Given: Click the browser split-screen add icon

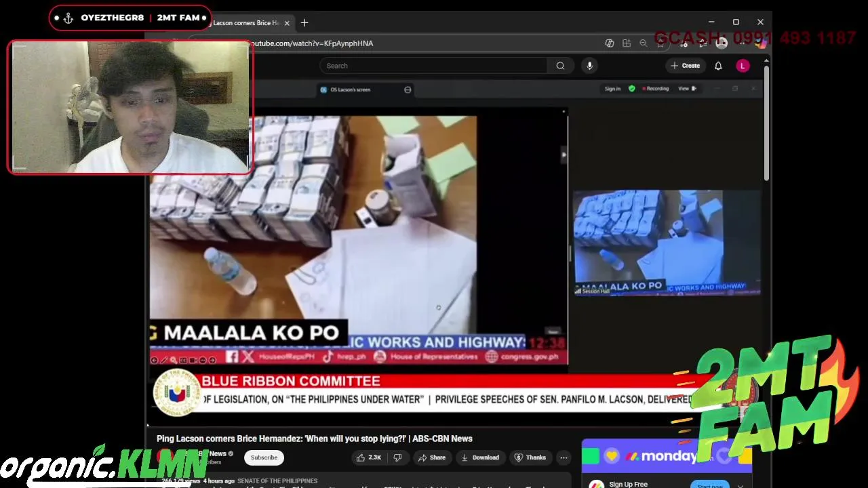Looking at the screenshot, I should (627, 43).
